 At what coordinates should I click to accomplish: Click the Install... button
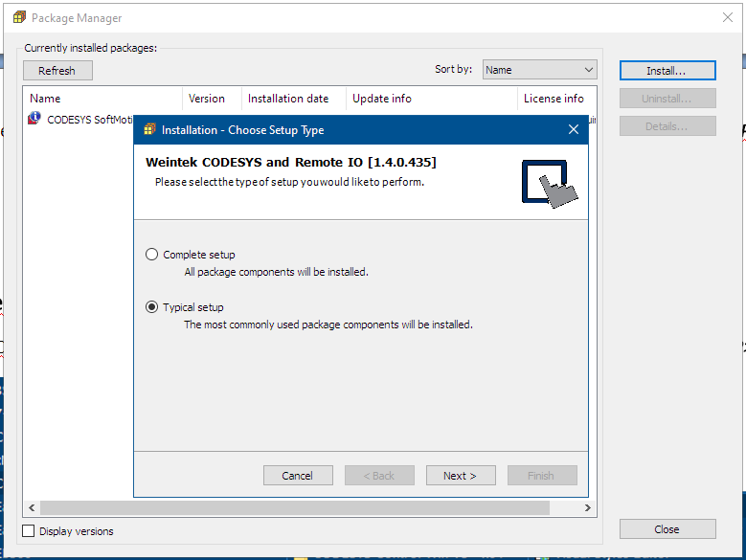coord(667,70)
